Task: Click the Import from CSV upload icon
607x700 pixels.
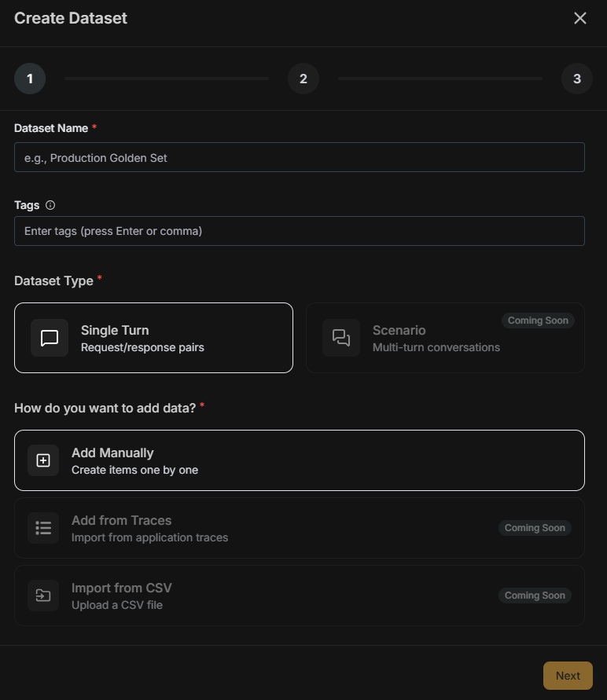Action: (43, 596)
